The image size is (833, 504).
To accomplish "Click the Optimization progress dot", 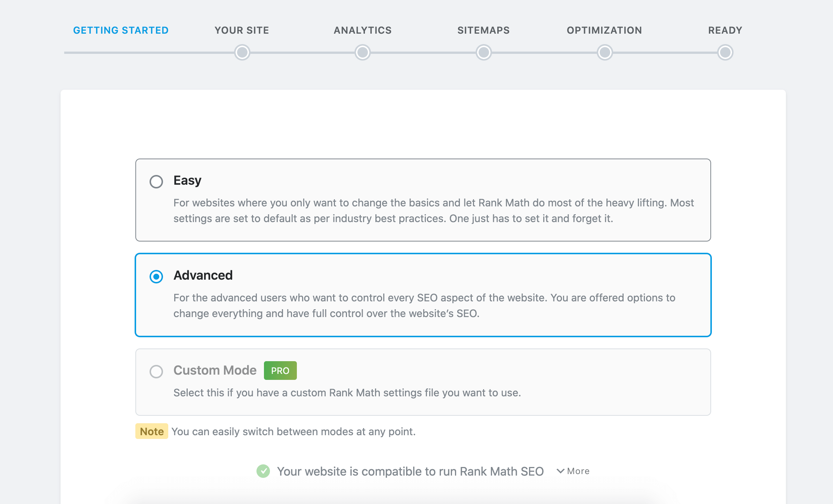I will (x=605, y=52).
